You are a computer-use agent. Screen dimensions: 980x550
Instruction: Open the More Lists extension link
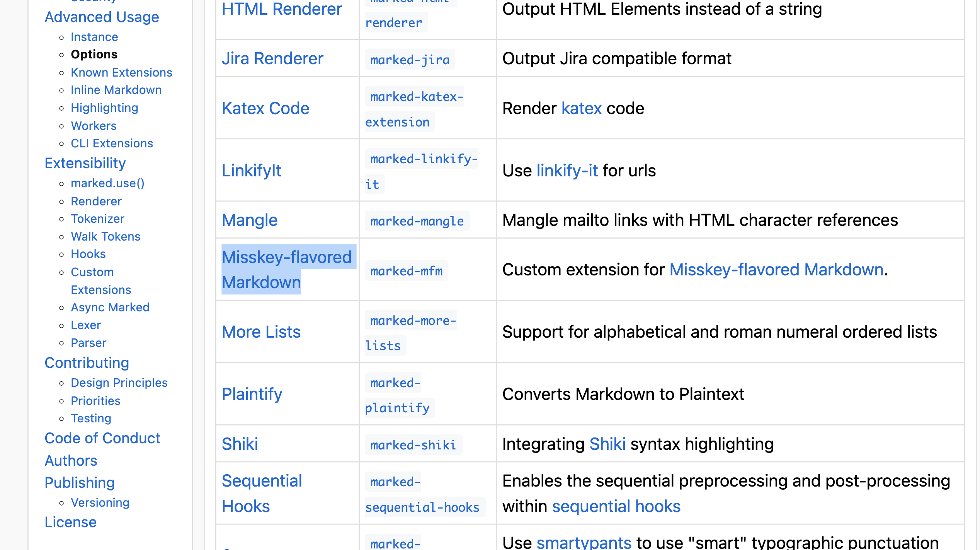[x=261, y=332]
